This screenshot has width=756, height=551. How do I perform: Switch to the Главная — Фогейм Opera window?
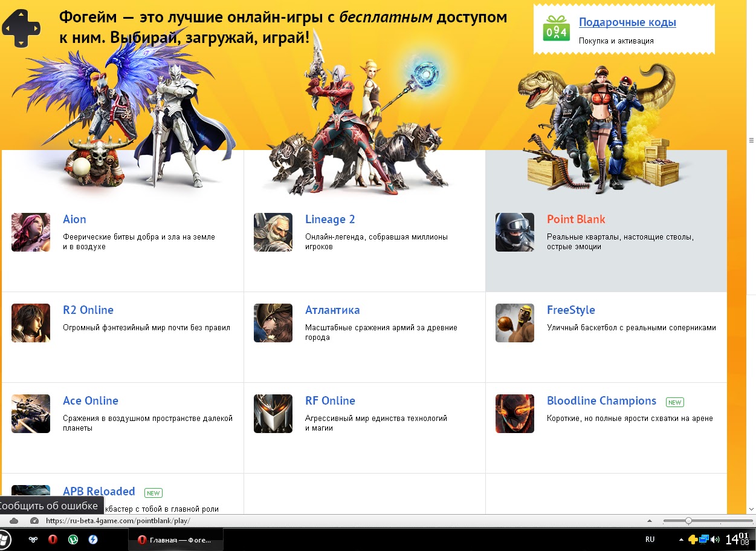click(176, 540)
